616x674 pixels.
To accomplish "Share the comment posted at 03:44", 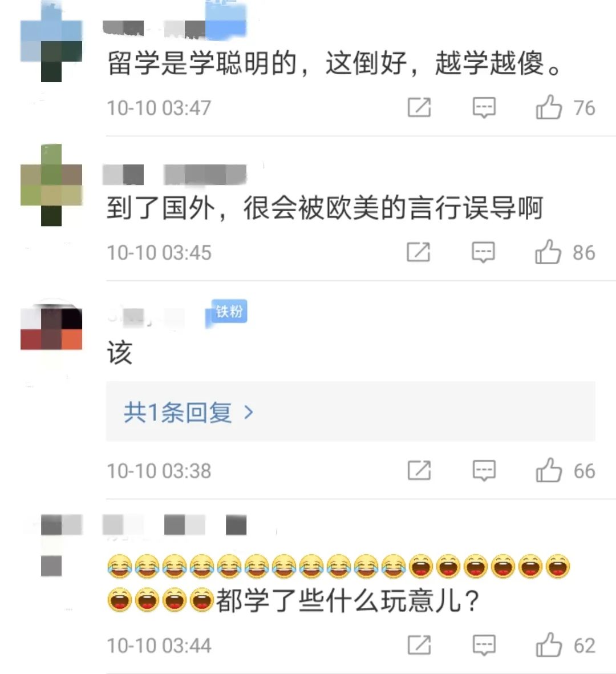I will tap(419, 645).
